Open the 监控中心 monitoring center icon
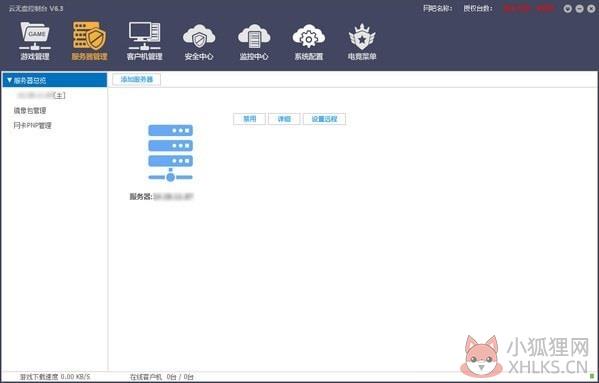Viewport: 599px width, 383px height. click(x=254, y=42)
